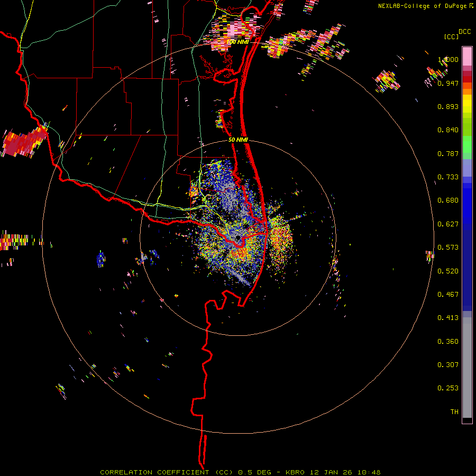Select the 0.893 color scale value
The height and width of the screenshot is (476, 476).
click(448, 106)
